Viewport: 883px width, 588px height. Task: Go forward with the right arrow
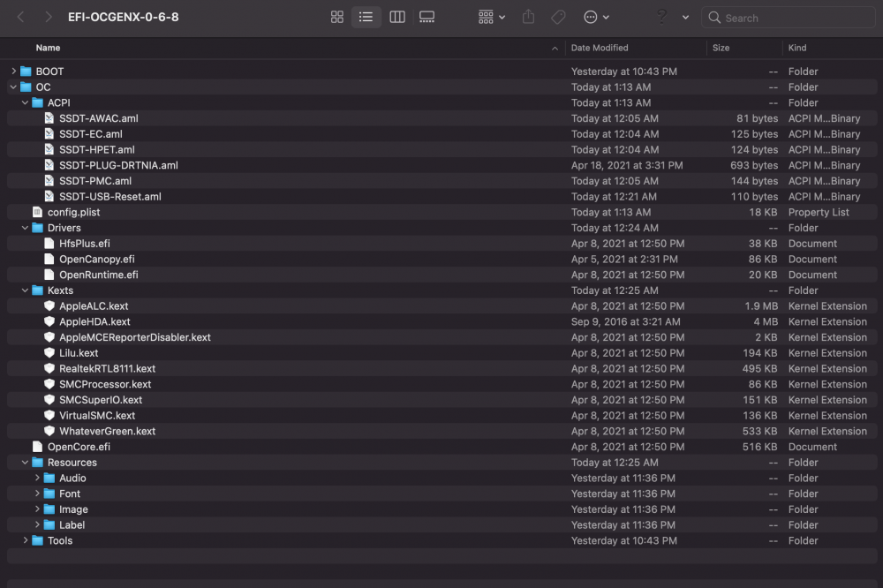tap(49, 17)
